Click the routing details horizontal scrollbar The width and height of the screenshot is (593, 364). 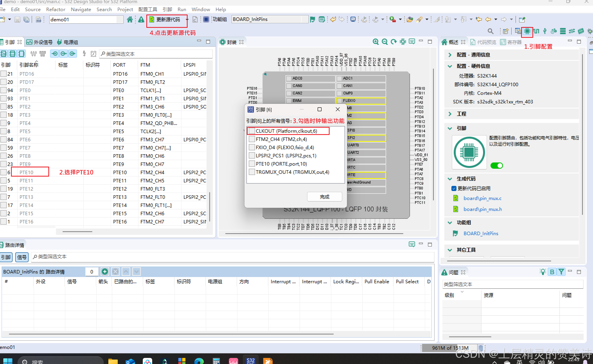click(x=171, y=334)
